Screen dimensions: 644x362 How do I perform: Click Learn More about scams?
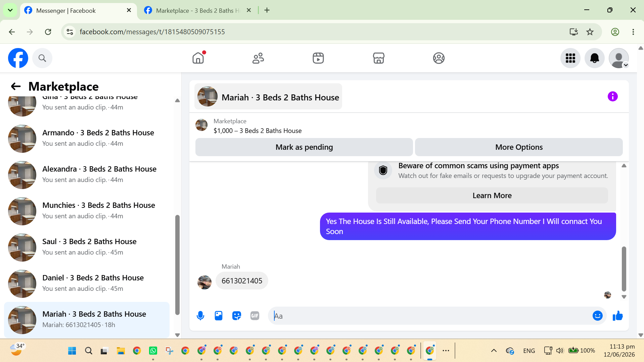492,195
